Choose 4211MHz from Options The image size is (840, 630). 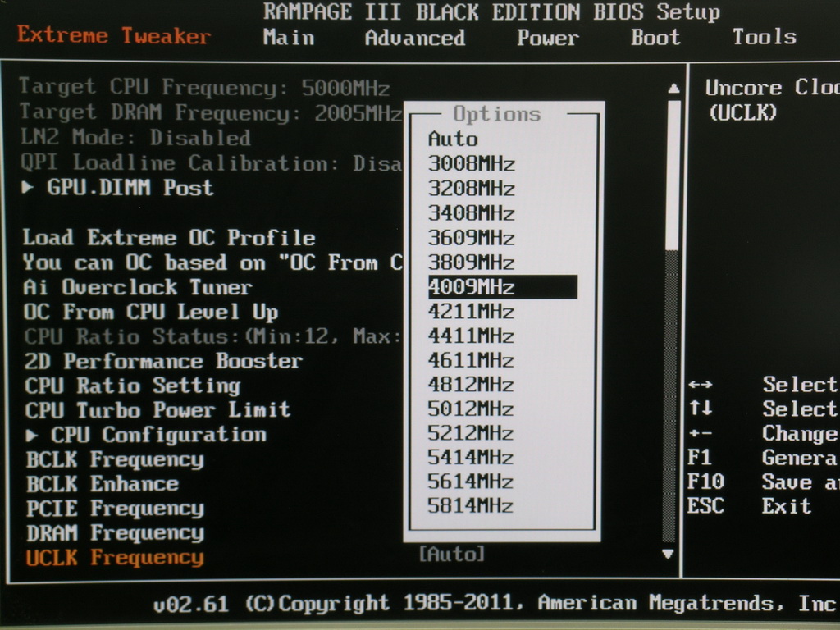coord(472,311)
